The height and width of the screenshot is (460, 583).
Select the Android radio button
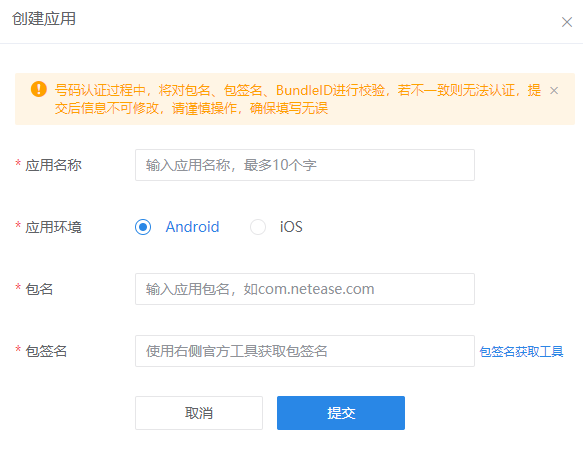tap(143, 227)
